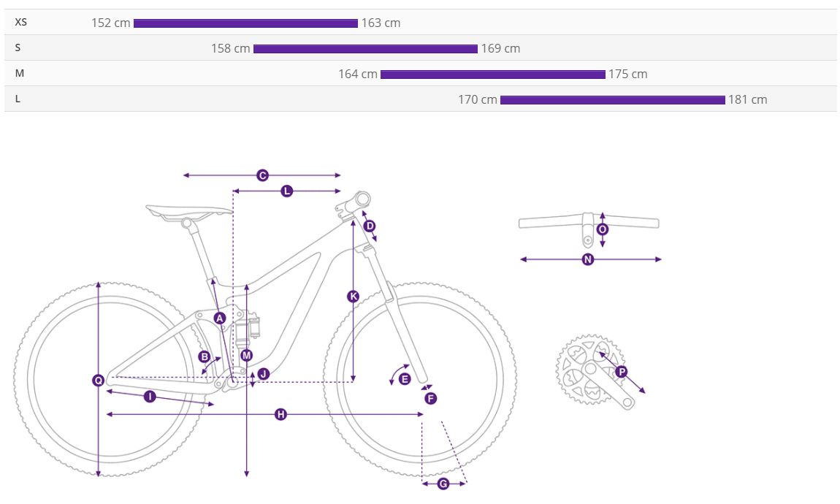Image resolution: width=840 pixels, height=504 pixels.
Task: Click the F fork rake marker
Action: pos(431,399)
